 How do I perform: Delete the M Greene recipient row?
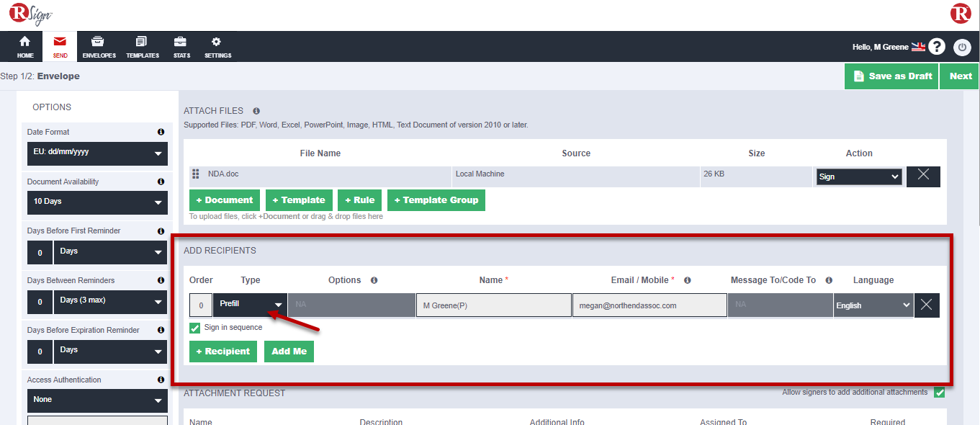click(x=926, y=305)
